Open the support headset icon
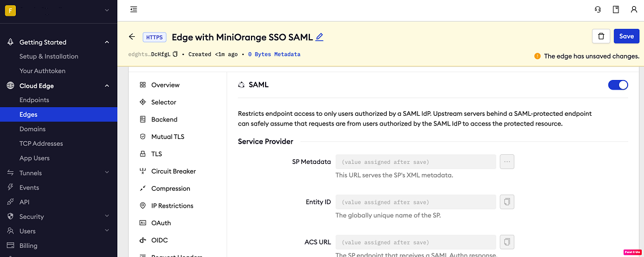Screen dimensions: 644x257 (598, 10)
